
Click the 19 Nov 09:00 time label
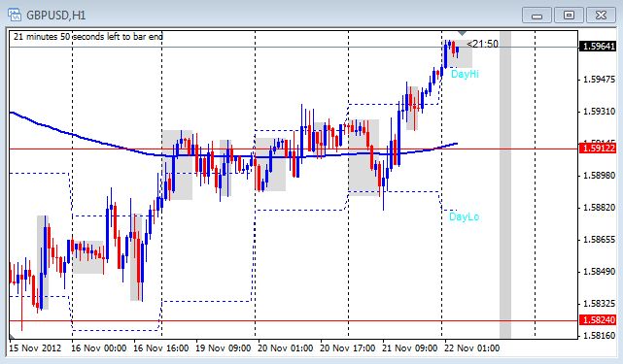224,348
